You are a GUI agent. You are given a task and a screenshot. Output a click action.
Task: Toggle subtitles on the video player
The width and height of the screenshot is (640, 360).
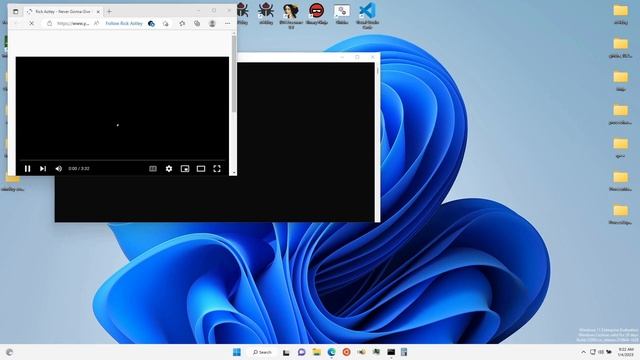pos(153,169)
